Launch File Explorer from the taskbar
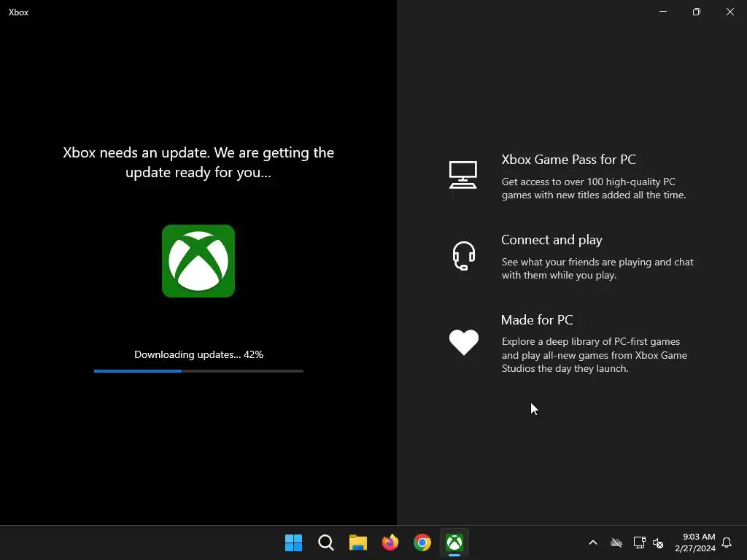Viewport: 747px width, 560px height. (357, 542)
